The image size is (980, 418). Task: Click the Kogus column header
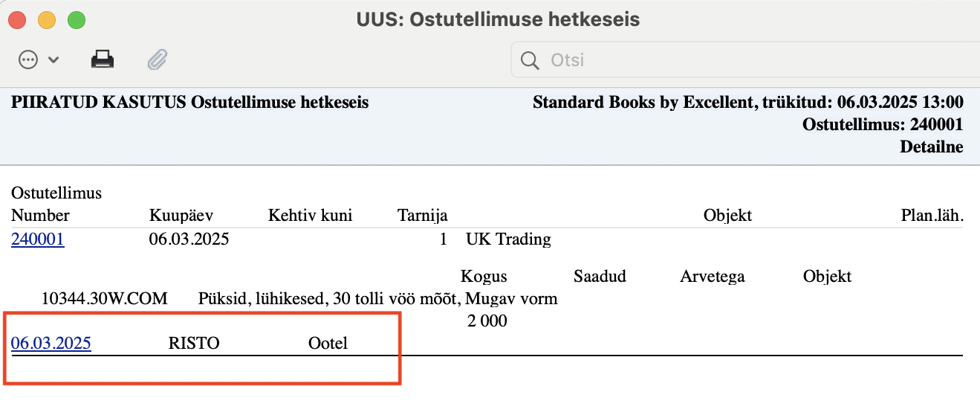click(484, 277)
